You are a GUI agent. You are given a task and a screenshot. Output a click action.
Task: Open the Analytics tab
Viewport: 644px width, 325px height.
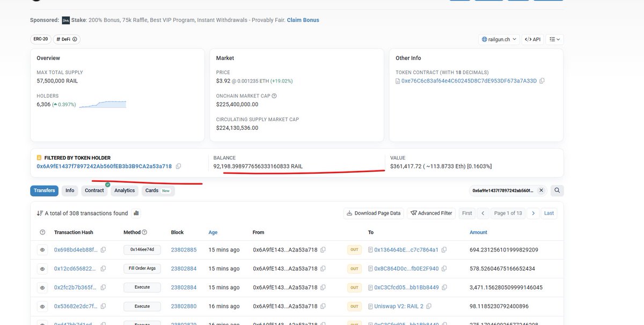tap(124, 190)
